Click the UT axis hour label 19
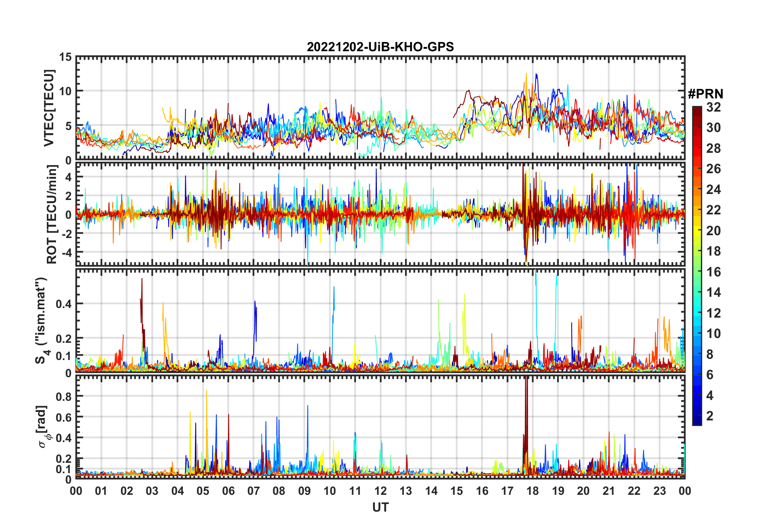The height and width of the screenshot is (532, 761). tap(558, 491)
